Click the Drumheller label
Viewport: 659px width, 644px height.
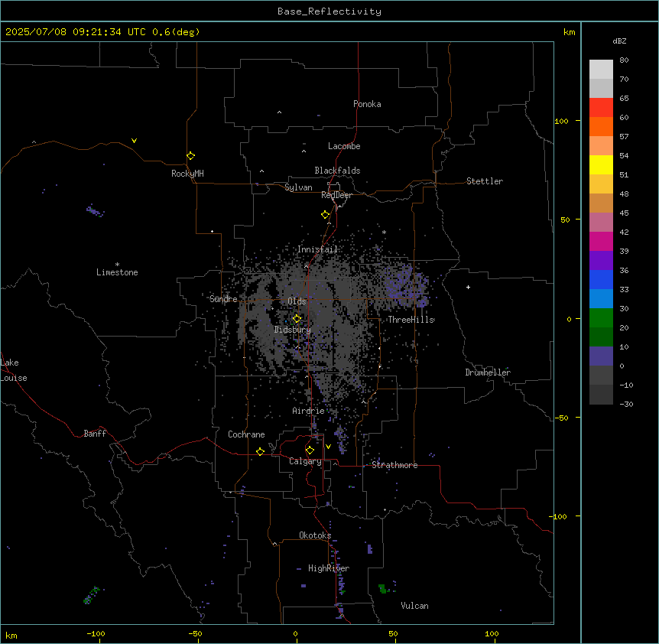pyautogui.click(x=488, y=372)
